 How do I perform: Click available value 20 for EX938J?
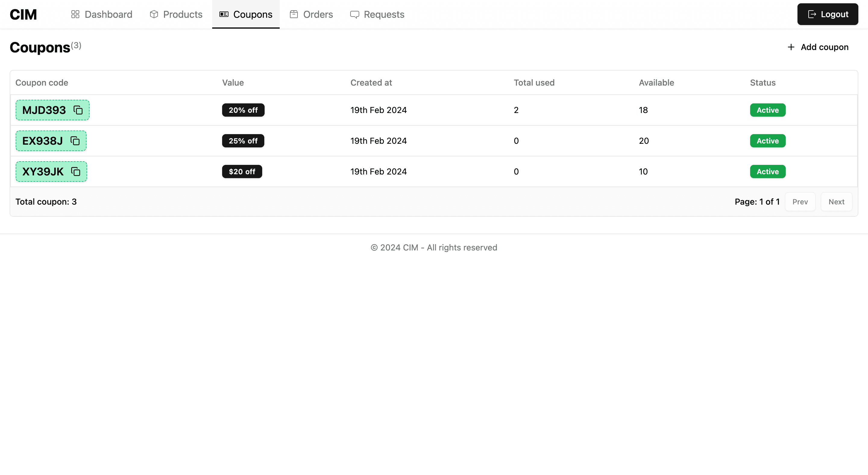click(644, 141)
